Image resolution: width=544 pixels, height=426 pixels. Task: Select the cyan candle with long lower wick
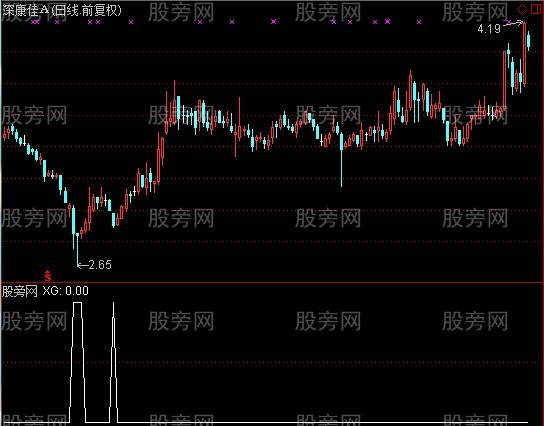341,160
